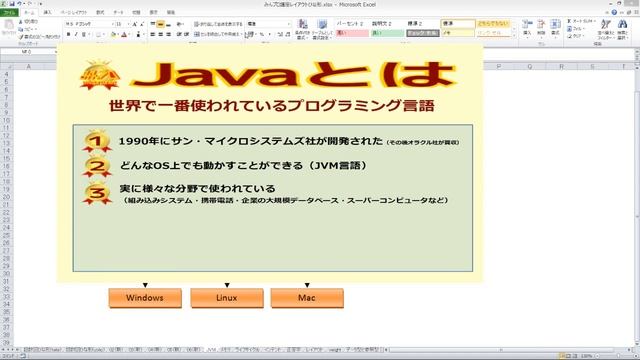Toggle Align Text Left
Screen dimensions: 640x360
pos(153,35)
